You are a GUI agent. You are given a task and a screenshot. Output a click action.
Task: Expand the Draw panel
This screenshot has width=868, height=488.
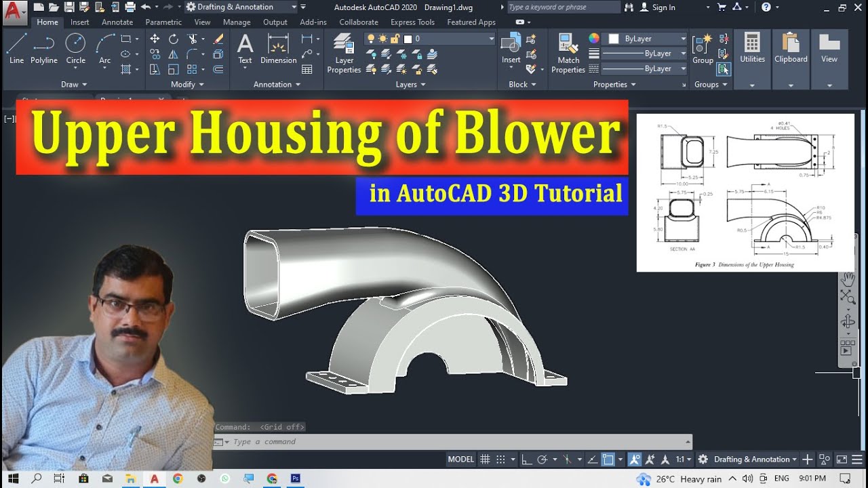tap(74, 85)
